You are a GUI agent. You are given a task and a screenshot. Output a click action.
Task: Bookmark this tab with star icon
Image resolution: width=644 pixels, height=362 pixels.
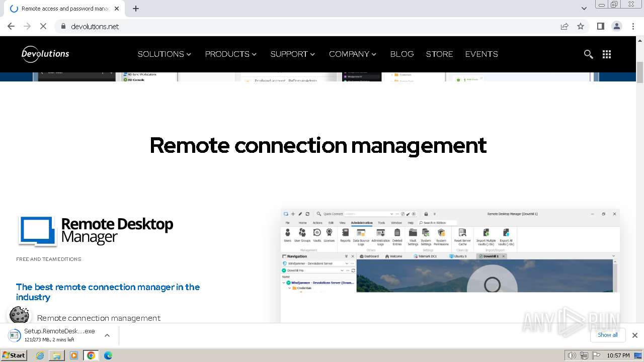[581, 26]
